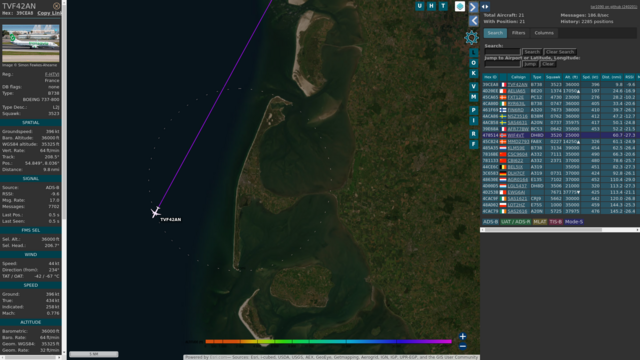The width and height of the screenshot is (640, 360).
Task: Collapse sidebar with left chevron
Action: [473, 20]
